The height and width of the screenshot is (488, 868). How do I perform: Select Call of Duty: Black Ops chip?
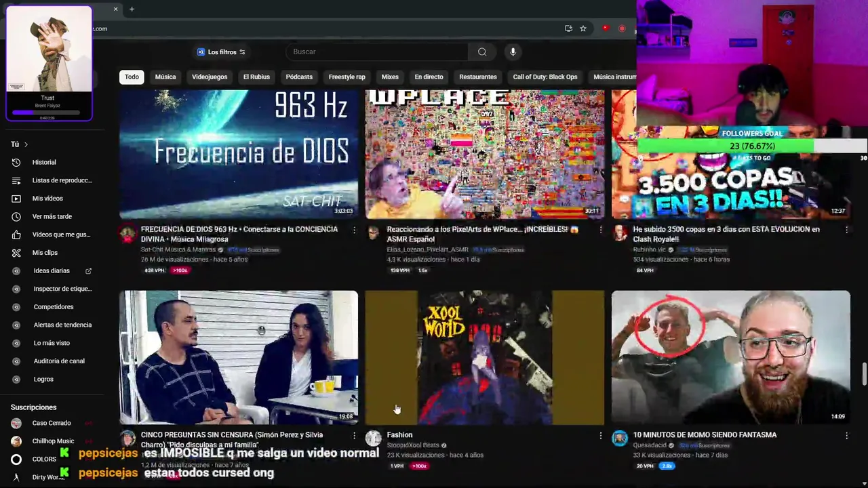545,77
